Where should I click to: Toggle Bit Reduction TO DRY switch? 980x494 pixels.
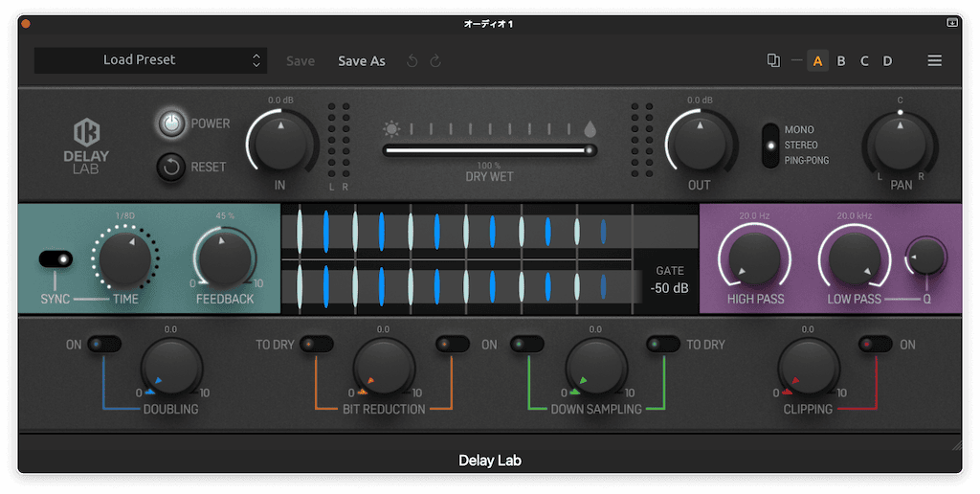point(316,344)
